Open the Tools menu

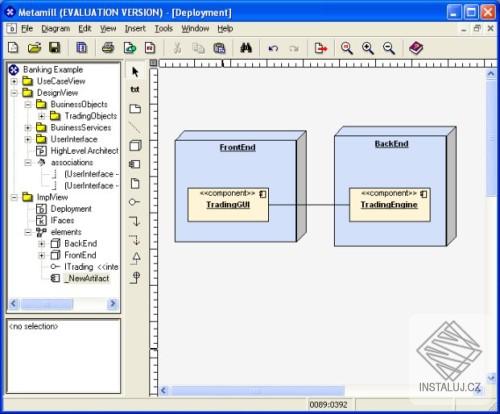click(163, 29)
